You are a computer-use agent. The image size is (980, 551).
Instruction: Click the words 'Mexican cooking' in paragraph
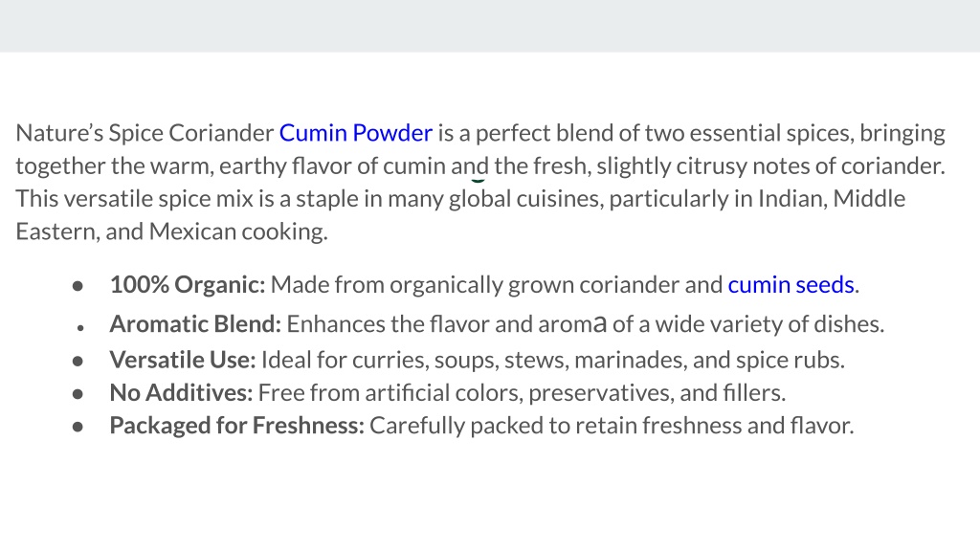coord(238,231)
